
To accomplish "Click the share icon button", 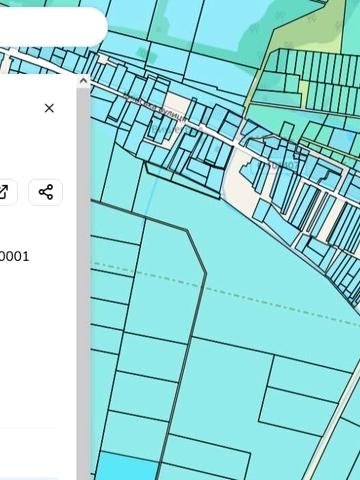I will tap(46, 192).
